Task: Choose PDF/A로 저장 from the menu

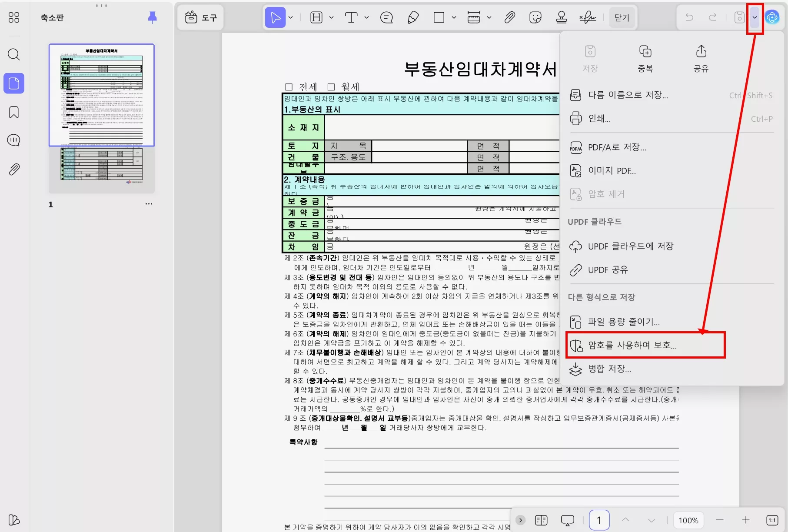Action: point(618,147)
